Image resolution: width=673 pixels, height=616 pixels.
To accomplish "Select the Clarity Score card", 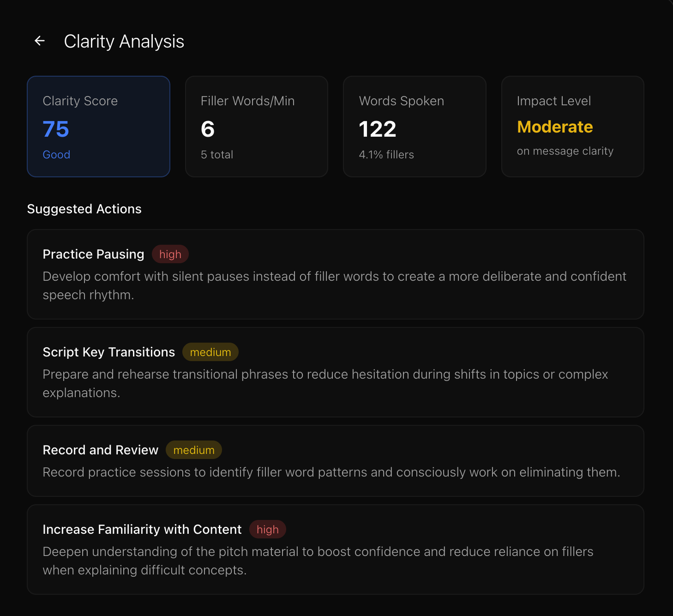I will point(98,126).
